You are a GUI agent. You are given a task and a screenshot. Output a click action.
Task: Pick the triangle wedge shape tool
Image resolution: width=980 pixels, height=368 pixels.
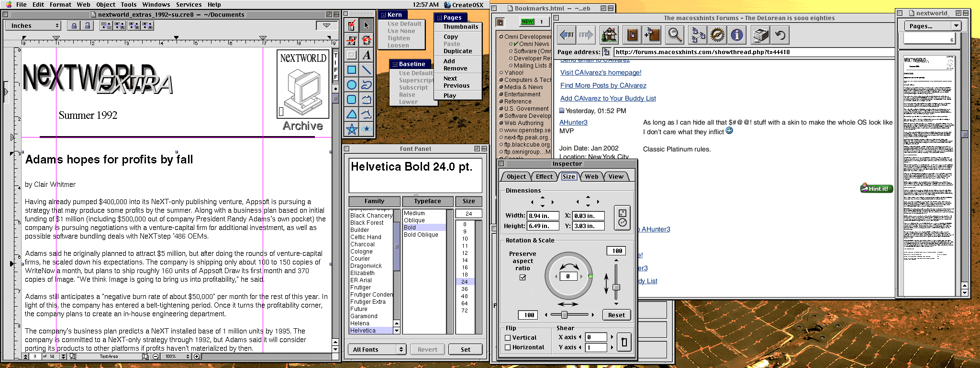(352, 115)
